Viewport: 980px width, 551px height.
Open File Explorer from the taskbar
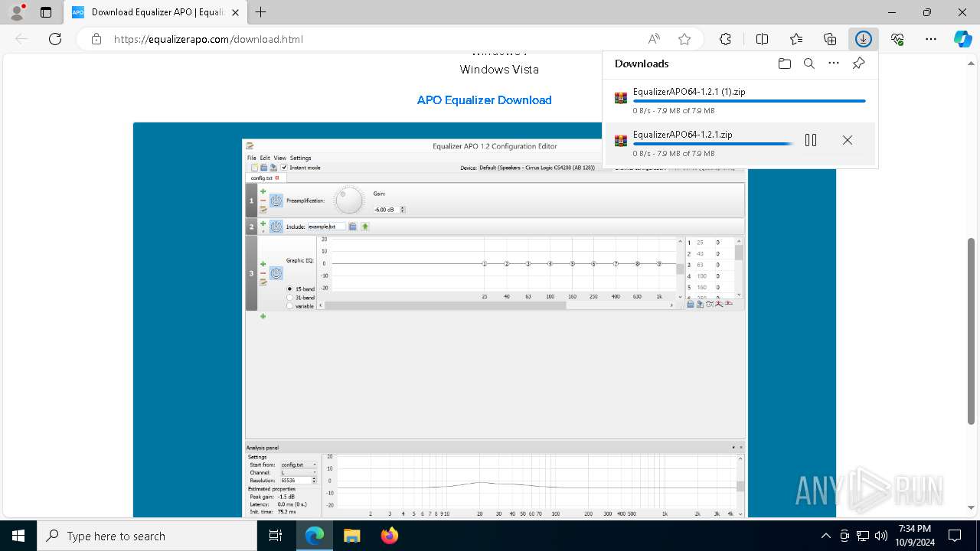coord(351,536)
